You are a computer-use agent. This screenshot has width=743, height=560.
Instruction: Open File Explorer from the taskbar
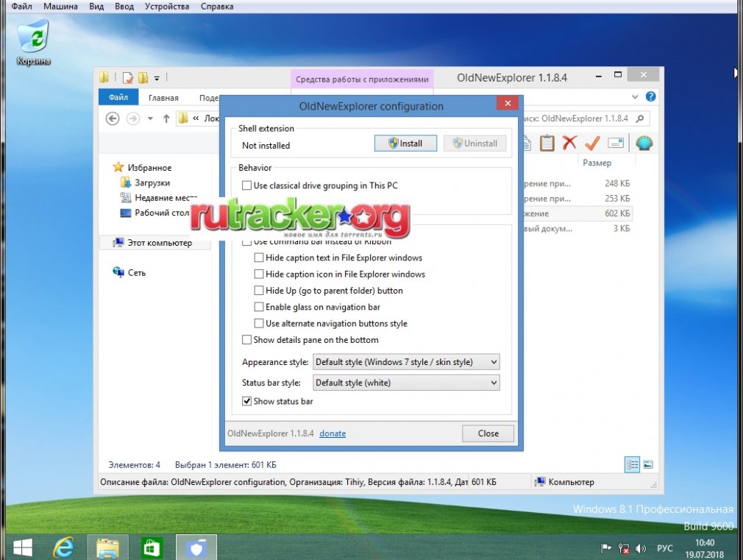(x=107, y=547)
